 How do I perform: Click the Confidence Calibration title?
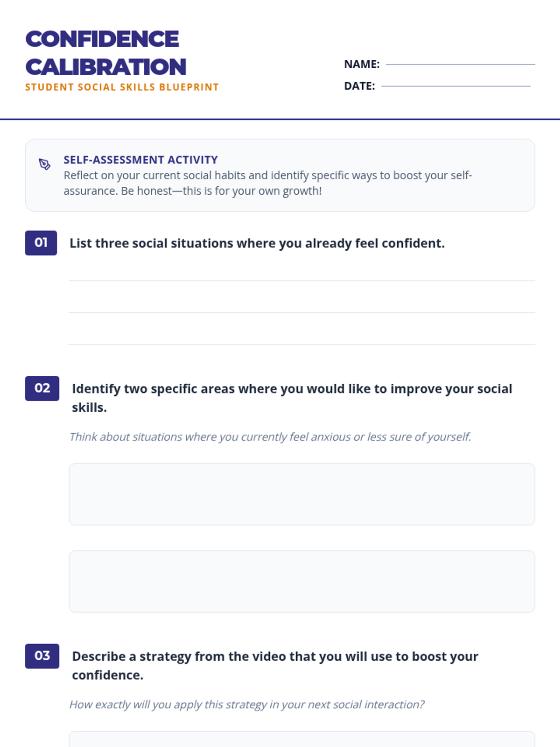[106, 53]
